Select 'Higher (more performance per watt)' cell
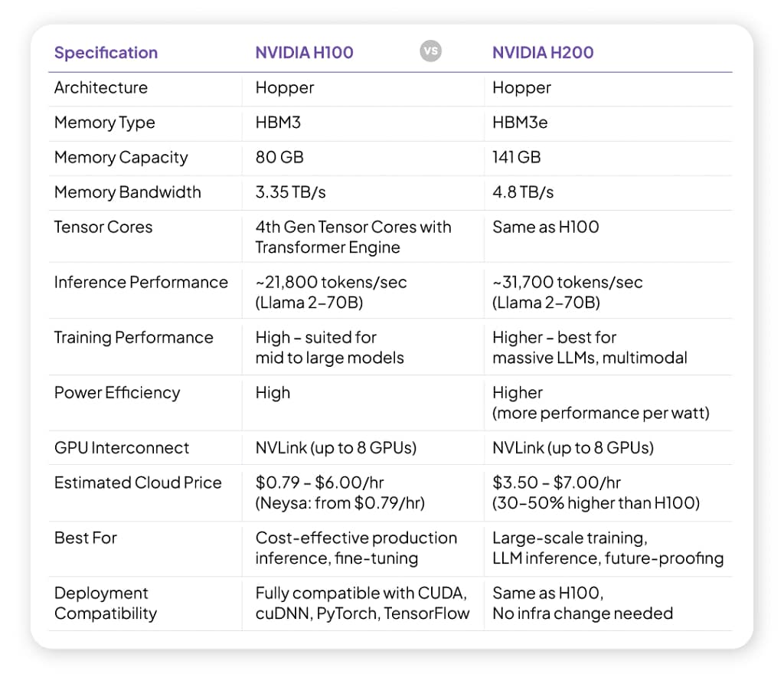Image resolution: width=784 pixels, height=674 pixels. (601, 403)
